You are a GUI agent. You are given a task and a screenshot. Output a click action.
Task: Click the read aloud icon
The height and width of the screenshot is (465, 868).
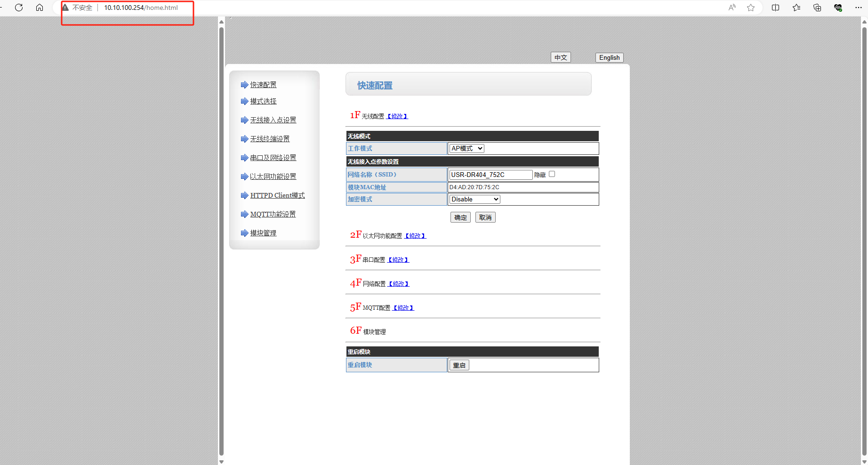click(x=732, y=8)
